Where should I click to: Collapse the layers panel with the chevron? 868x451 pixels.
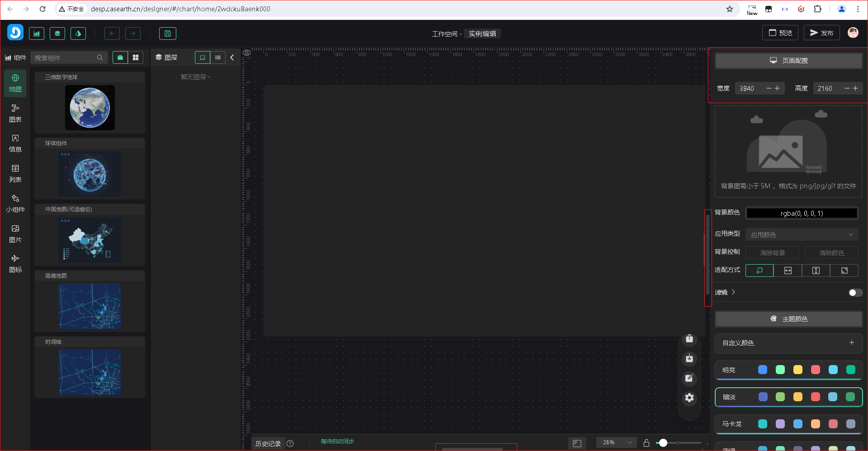coord(232,57)
